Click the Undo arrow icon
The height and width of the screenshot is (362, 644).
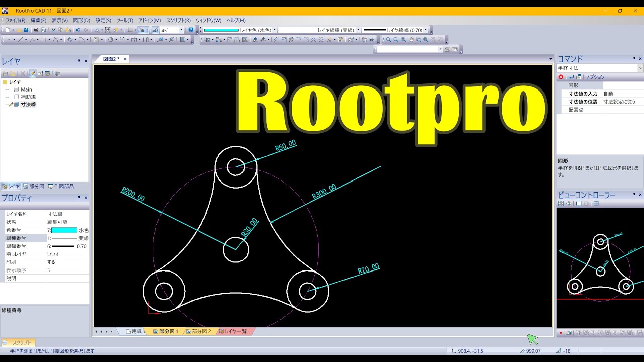[x=78, y=30]
